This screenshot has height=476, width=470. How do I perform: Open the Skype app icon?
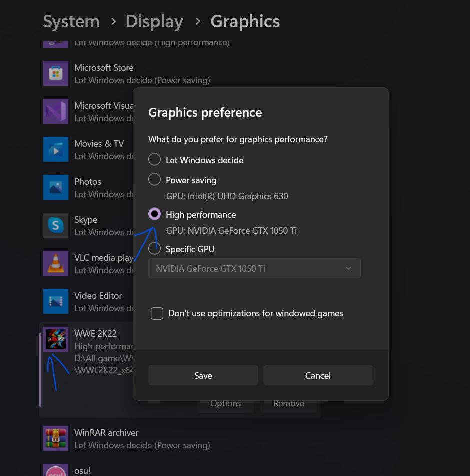[x=56, y=225]
